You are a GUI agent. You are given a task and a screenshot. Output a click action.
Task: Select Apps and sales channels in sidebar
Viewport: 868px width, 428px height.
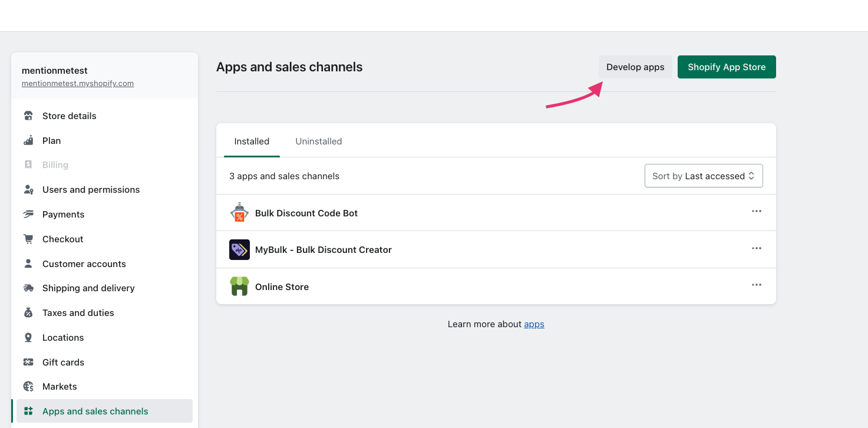(x=104, y=411)
